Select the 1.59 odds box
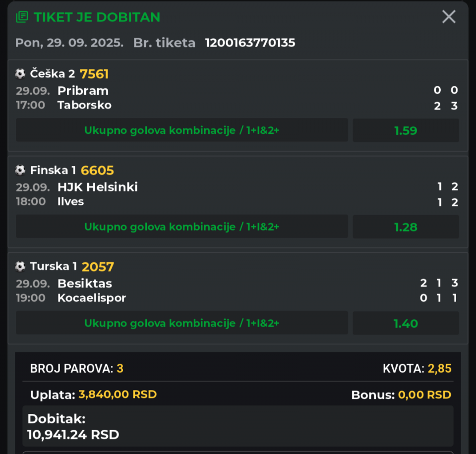The height and width of the screenshot is (454, 476). (x=406, y=130)
